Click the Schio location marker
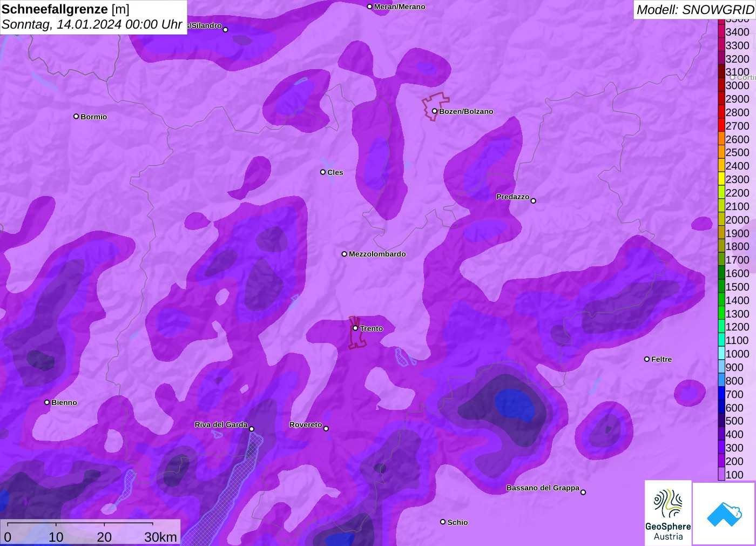The height and width of the screenshot is (546, 756). click(443, 522)
